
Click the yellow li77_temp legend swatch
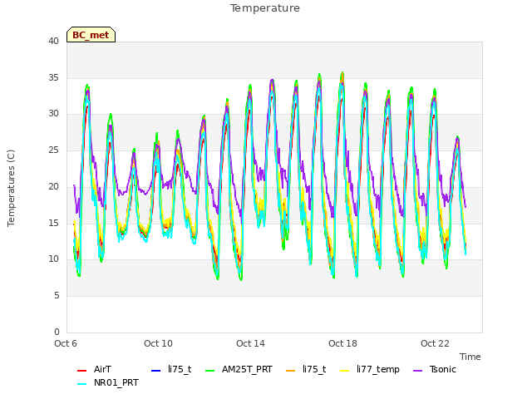coord(345,370)
